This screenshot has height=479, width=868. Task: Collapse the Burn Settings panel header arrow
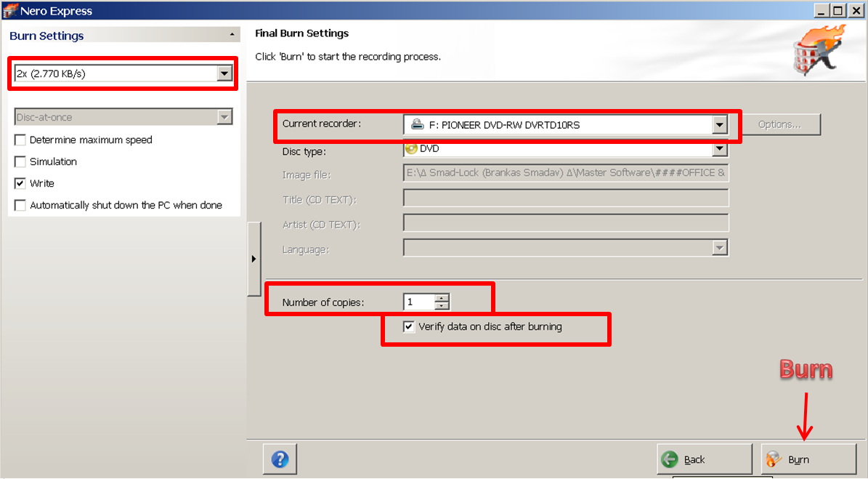point(232,35)
